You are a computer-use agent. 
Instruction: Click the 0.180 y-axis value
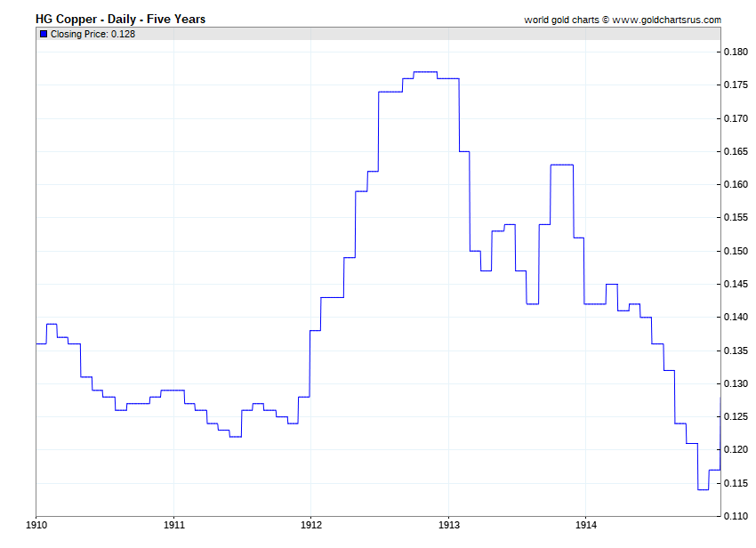(x=736, y=52)
